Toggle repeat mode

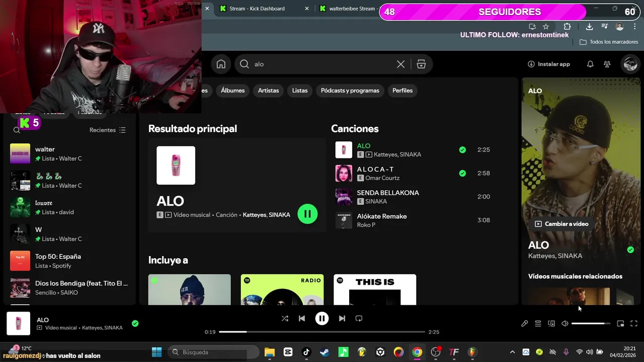pyautogui.click(x=359, y=318)
